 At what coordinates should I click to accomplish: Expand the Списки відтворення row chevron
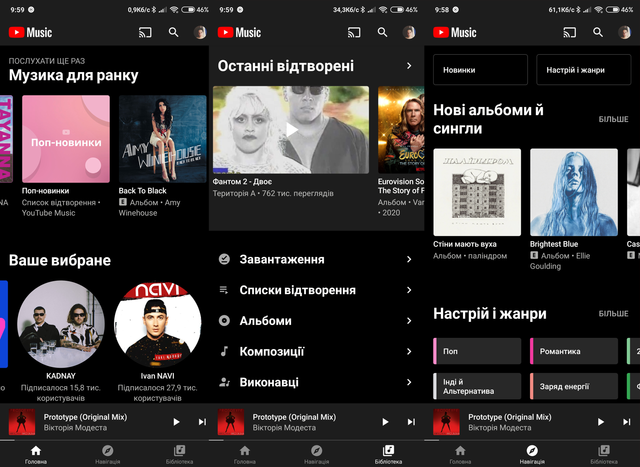409,290
